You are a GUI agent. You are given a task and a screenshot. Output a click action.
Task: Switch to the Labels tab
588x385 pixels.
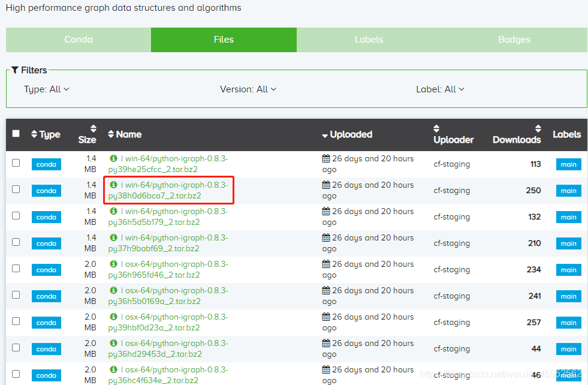tap(369, 40)
